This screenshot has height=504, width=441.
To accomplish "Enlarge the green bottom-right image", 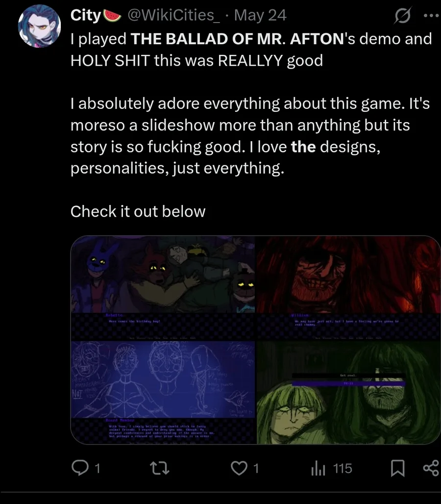I will [348, 393].
